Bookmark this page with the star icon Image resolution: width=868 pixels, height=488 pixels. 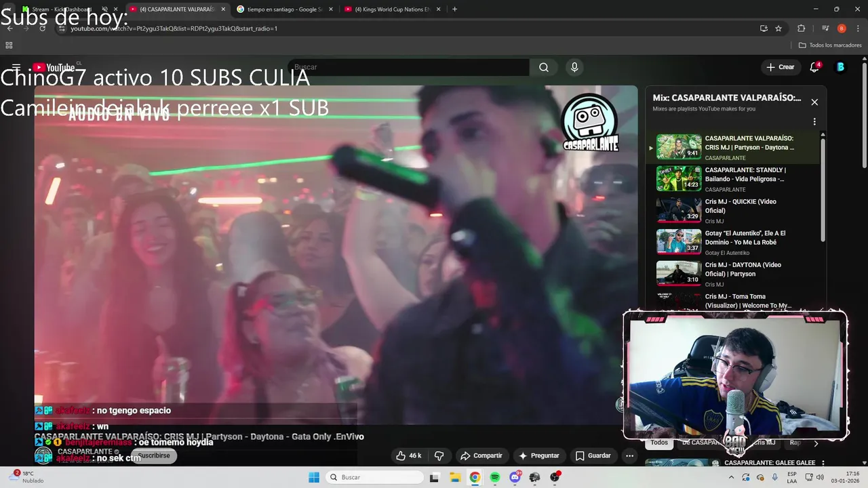click(x=778, y=28)
